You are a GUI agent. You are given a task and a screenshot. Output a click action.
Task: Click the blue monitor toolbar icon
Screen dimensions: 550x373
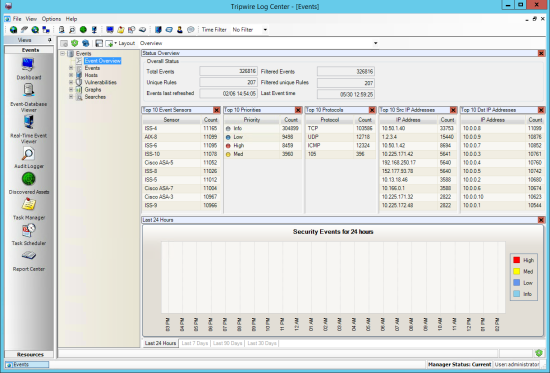[x=110, y=30]
